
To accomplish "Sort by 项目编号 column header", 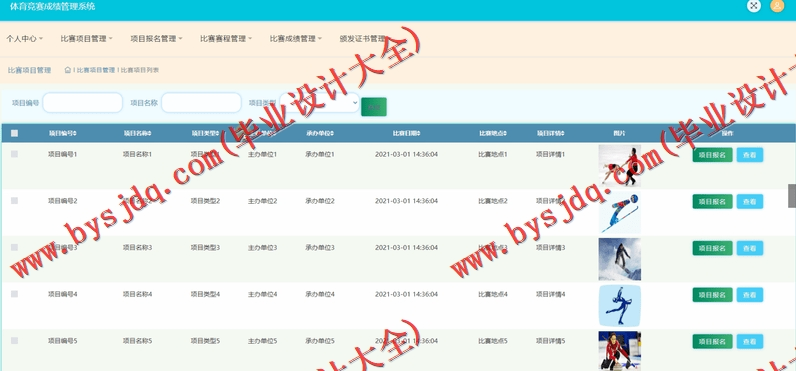I will point(62,133).
